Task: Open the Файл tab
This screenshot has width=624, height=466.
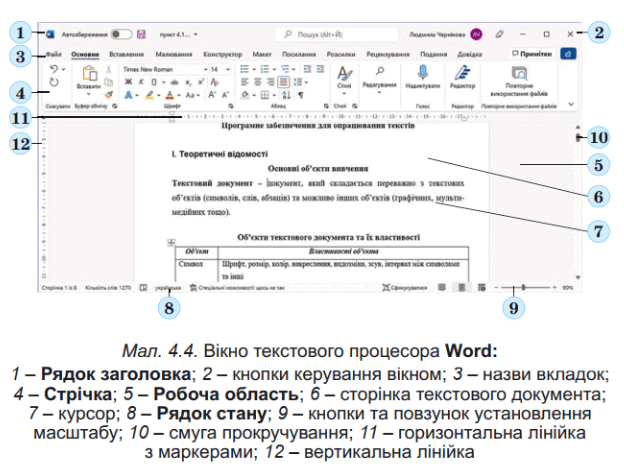Action: (x=53, y=54)
